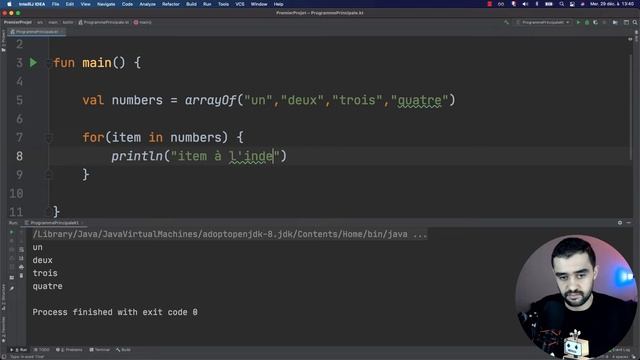640x360 pixels.
Task: Open the Terminal tool window
Action: coord(100,350)
